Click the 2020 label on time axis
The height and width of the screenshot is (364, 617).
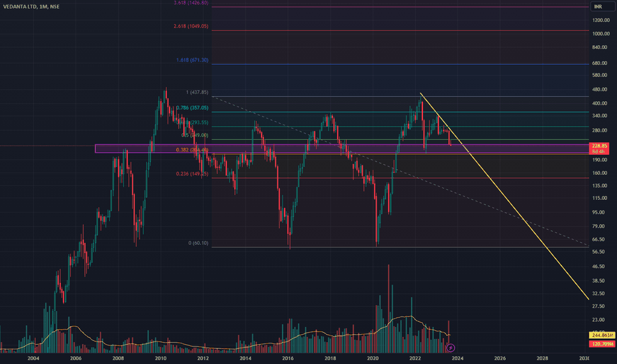(373, 359)
